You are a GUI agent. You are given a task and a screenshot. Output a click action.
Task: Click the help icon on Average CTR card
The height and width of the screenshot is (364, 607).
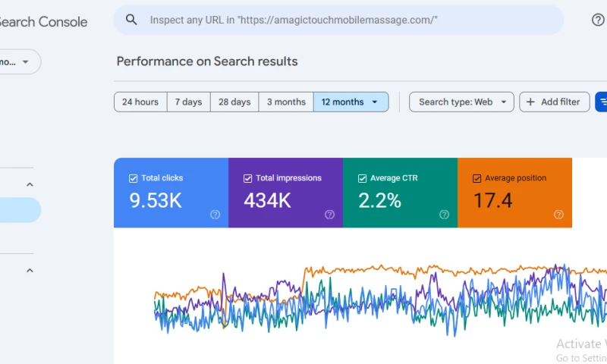click(x=444, y=215)
